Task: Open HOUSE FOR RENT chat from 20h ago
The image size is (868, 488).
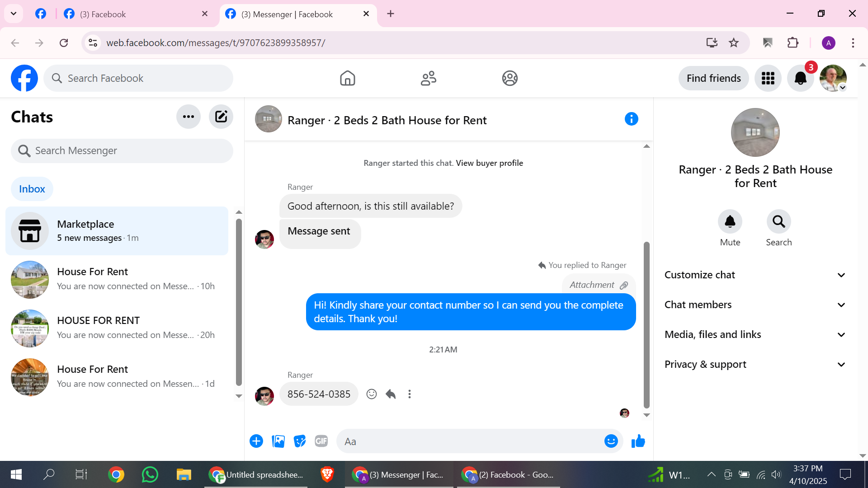Action: (117, 328)
